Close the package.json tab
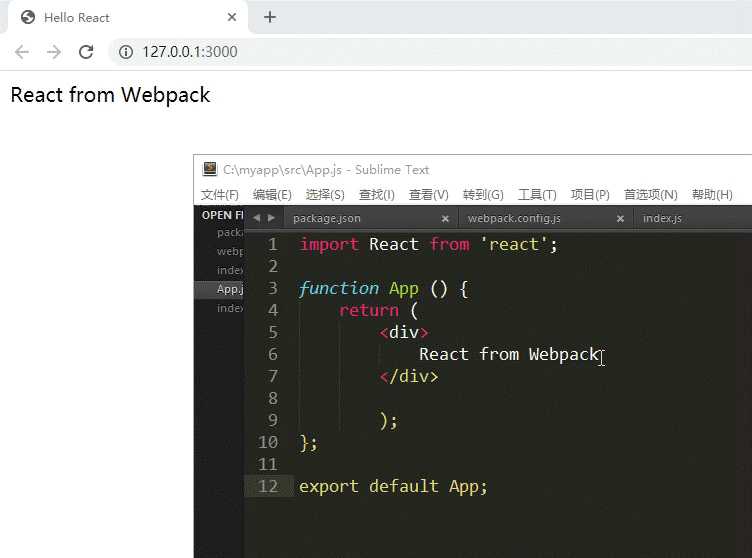The image size is (752, 558). [x=445, y=219]
